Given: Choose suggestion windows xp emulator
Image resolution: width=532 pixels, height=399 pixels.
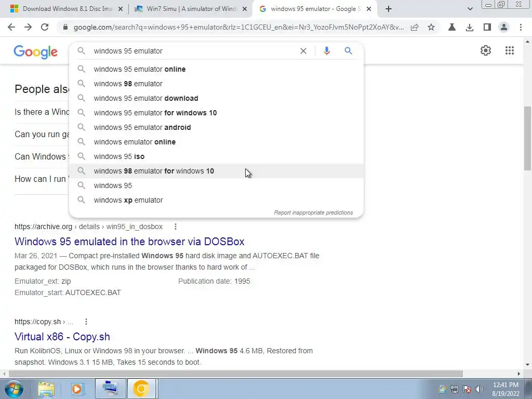Looking at the screenshot, I should tap(217, 200).
